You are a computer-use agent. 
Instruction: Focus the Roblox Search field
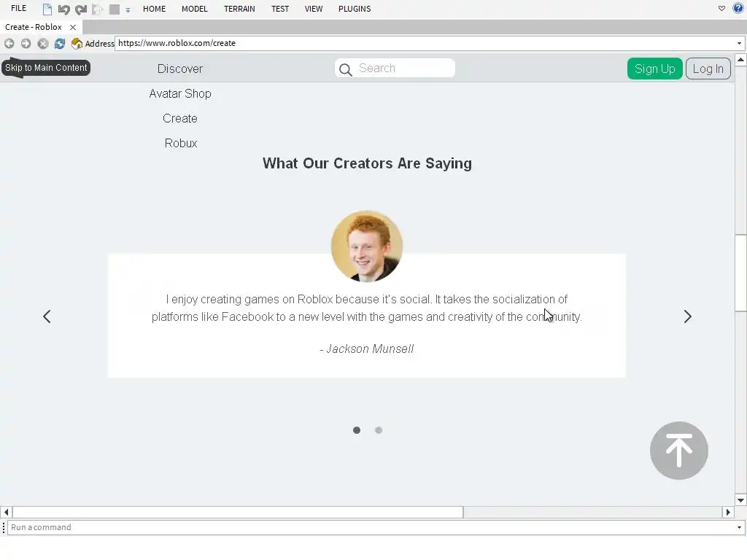(x=395, y=68)
